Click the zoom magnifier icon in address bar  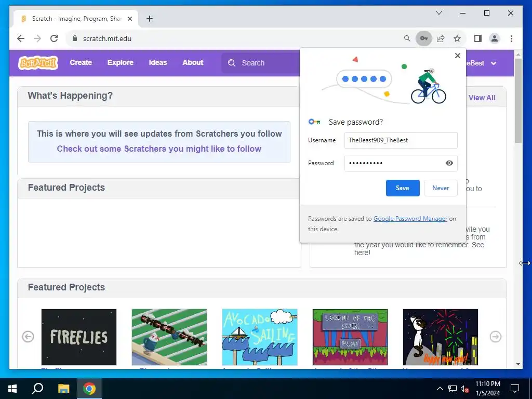point(407,38)
